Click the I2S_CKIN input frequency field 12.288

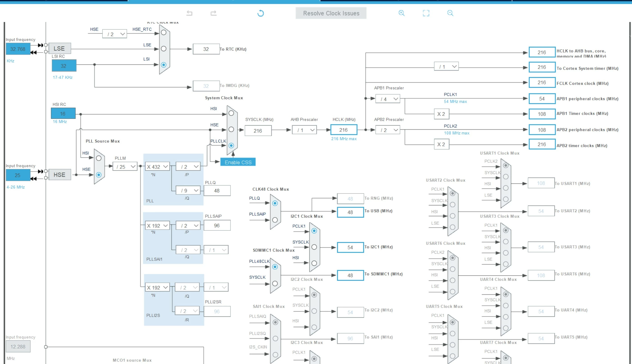(x=18, y=346)
